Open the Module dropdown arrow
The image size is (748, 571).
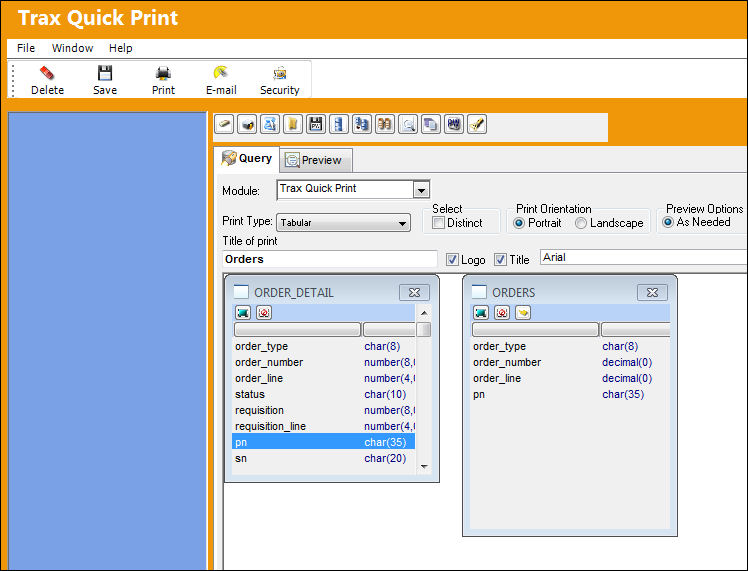pos(421,190)
